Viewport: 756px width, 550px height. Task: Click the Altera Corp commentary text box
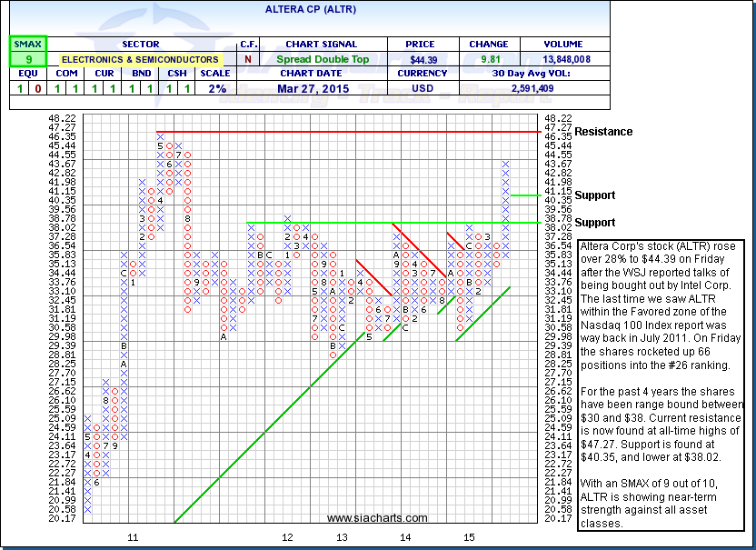tap(661, 385)
